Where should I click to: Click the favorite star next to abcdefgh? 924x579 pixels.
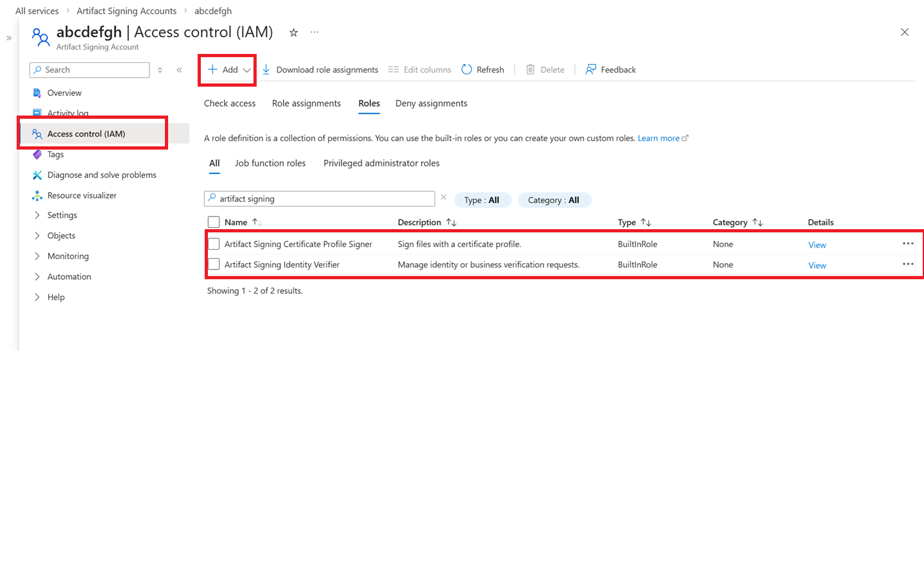[293, 31]
